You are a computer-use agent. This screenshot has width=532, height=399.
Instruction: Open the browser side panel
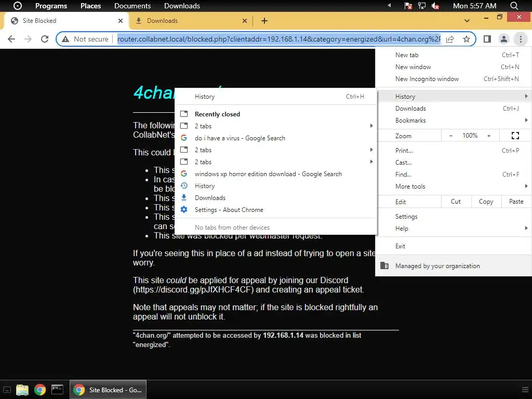[487, 39]
